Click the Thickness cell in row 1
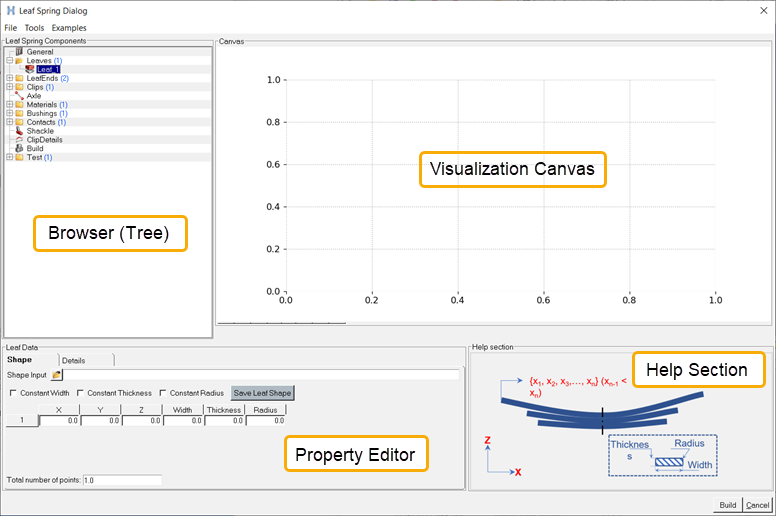Screen dimensions: 776x516 (x=224, y=422)
